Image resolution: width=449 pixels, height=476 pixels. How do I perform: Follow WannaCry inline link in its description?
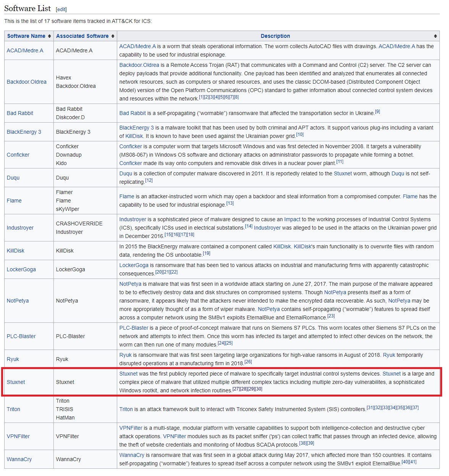(x=132, y=455)
